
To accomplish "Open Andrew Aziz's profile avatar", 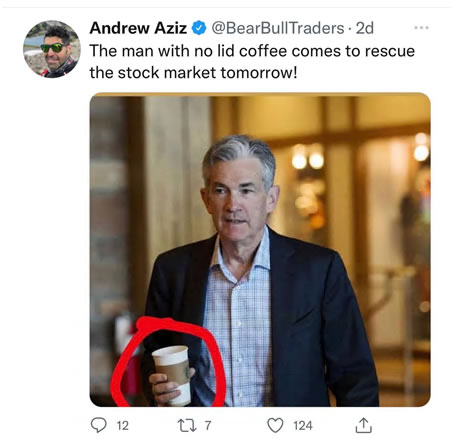I will pos(52,49).
